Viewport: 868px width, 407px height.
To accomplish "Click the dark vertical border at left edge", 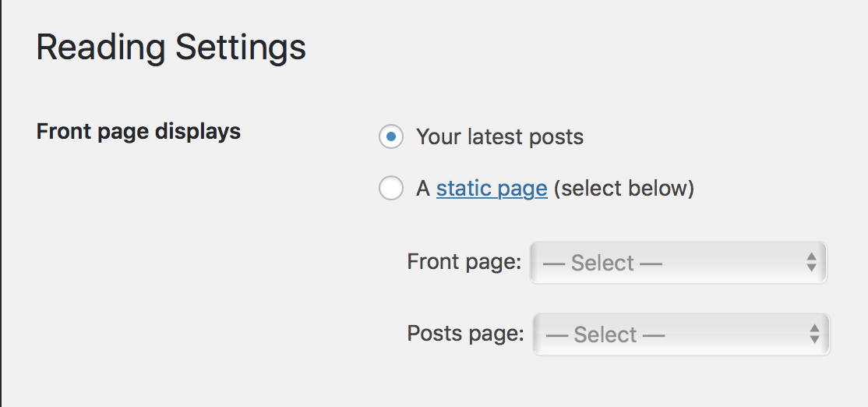I will tap(2, 203).
